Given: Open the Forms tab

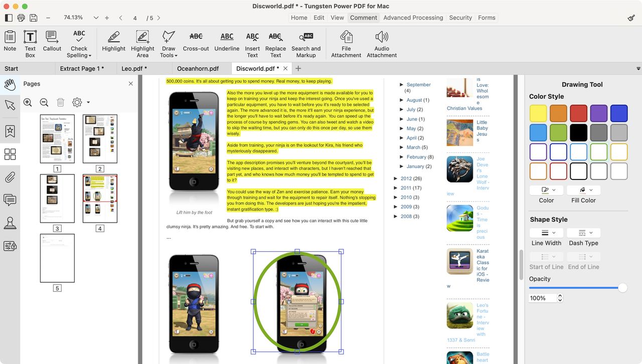Looking at the screenshot, I should coord(487,18).
